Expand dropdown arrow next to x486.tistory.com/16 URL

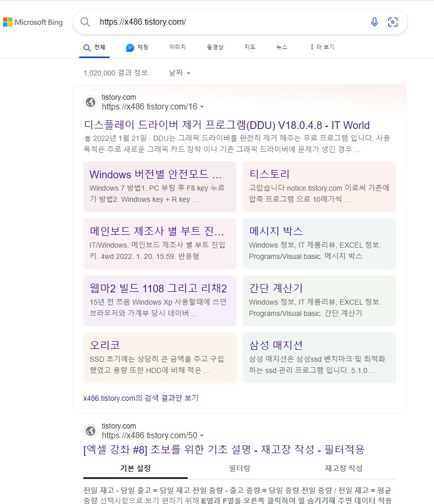point(202,107)
